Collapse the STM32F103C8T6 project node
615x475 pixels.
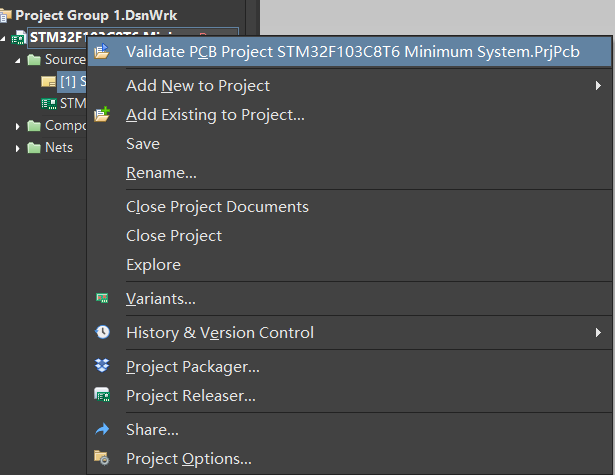pyautogui.click(x=5, y=38)
